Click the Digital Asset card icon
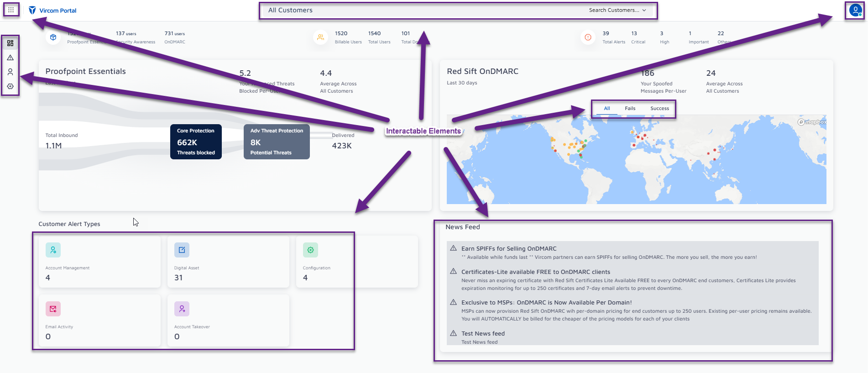This screenshot has height=373, width=868. (182, 250)
